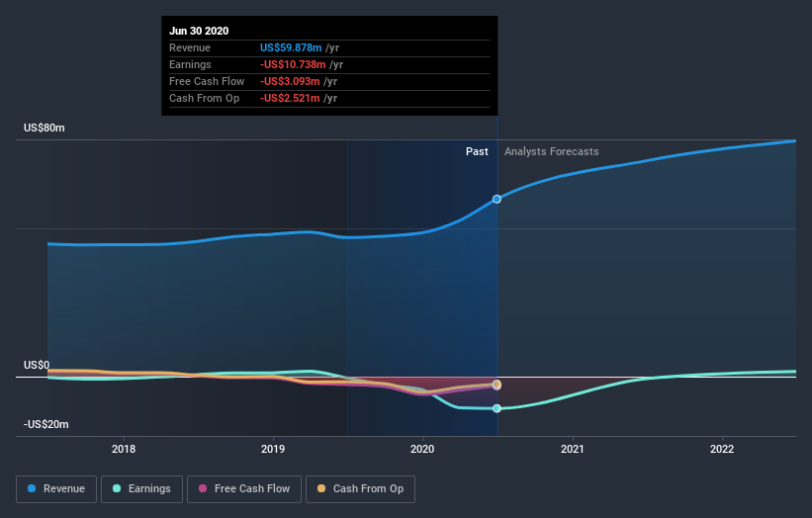
Task: Click the pink Free Cash Flow legend dot
Action: 203,488
